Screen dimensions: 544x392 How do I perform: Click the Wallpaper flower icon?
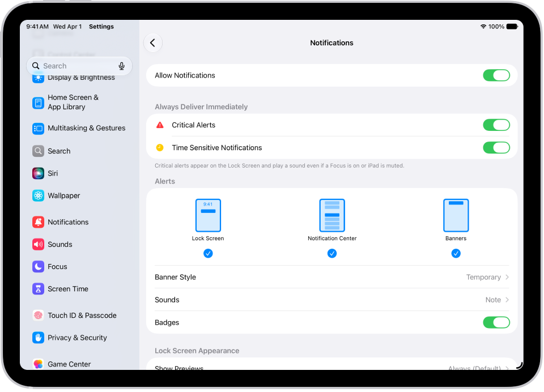[x=38, y=195]
